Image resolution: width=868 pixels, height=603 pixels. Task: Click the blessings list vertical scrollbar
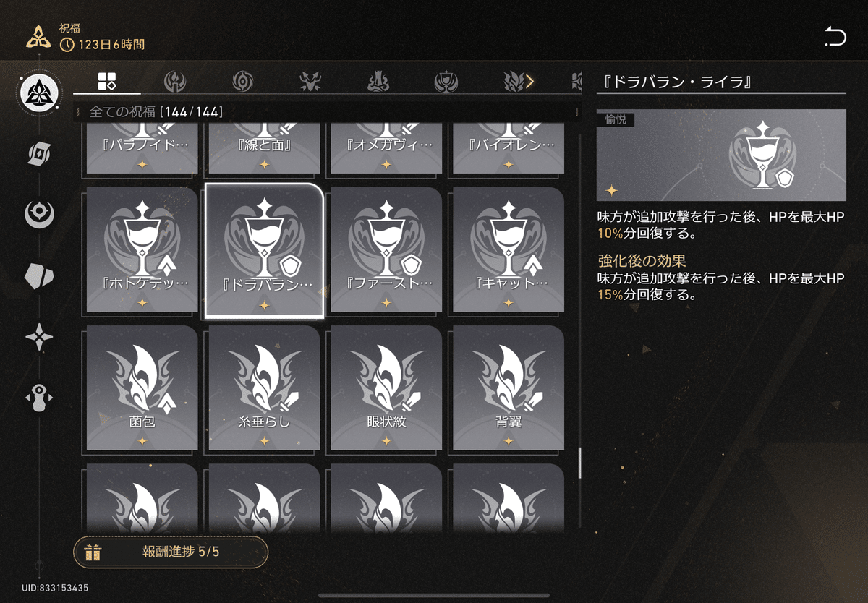(x=579, y=463)
